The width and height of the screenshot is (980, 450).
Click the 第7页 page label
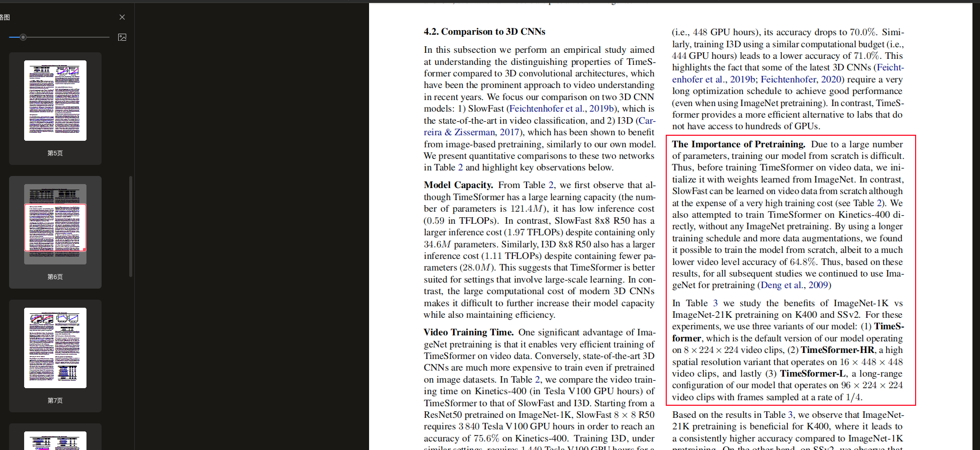55,401
